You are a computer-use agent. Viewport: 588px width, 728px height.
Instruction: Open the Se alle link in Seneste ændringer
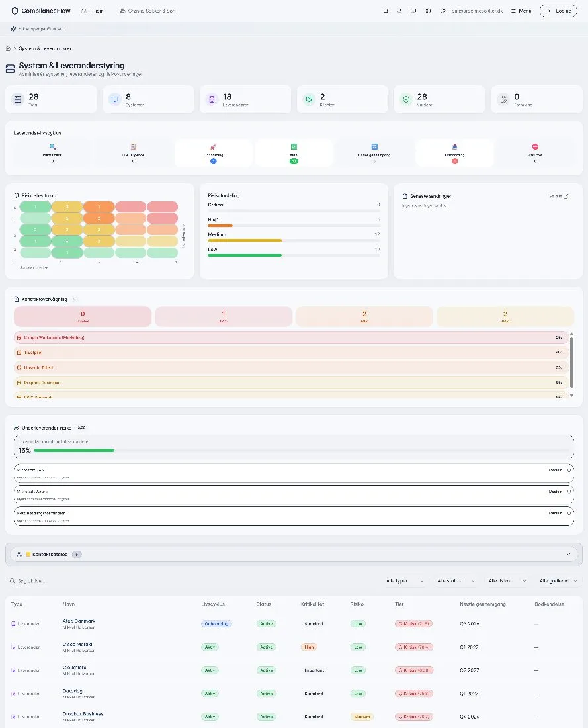click(x=559, y=197)
